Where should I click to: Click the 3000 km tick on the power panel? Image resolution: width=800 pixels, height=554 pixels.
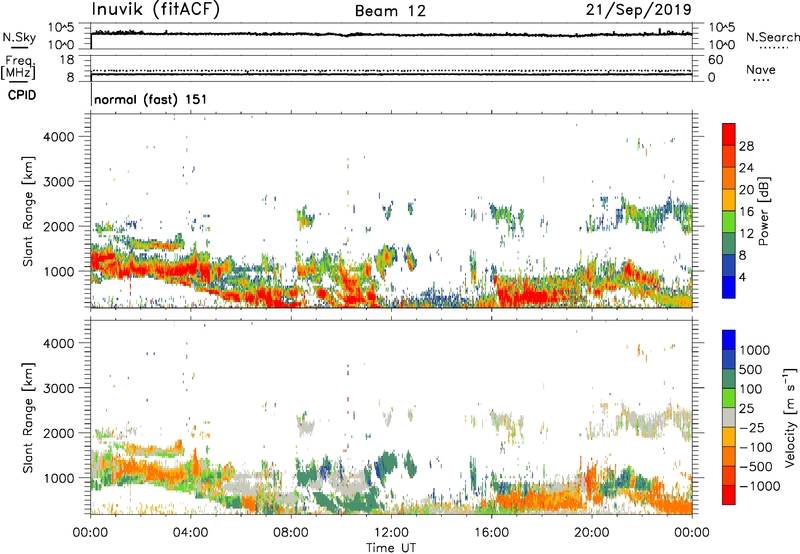[59, 182]
